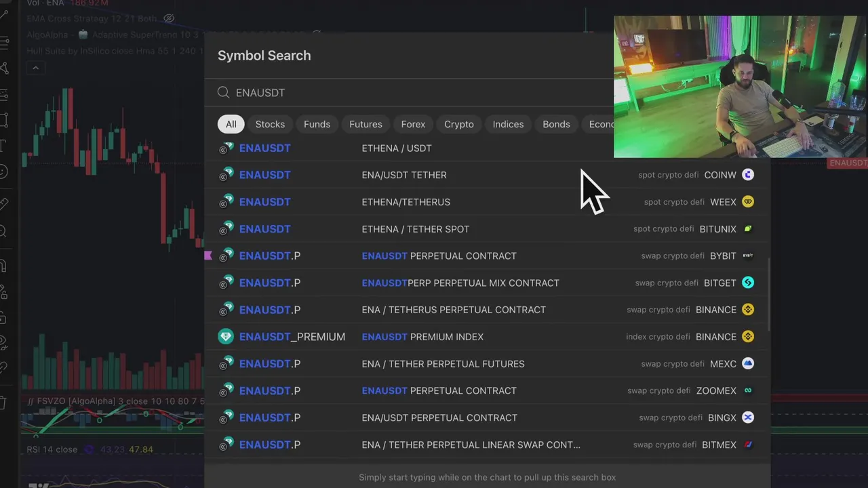Switch to the Forex filter tab
The height and width of the screenshot is (488, 868).
tap(413, 124)
